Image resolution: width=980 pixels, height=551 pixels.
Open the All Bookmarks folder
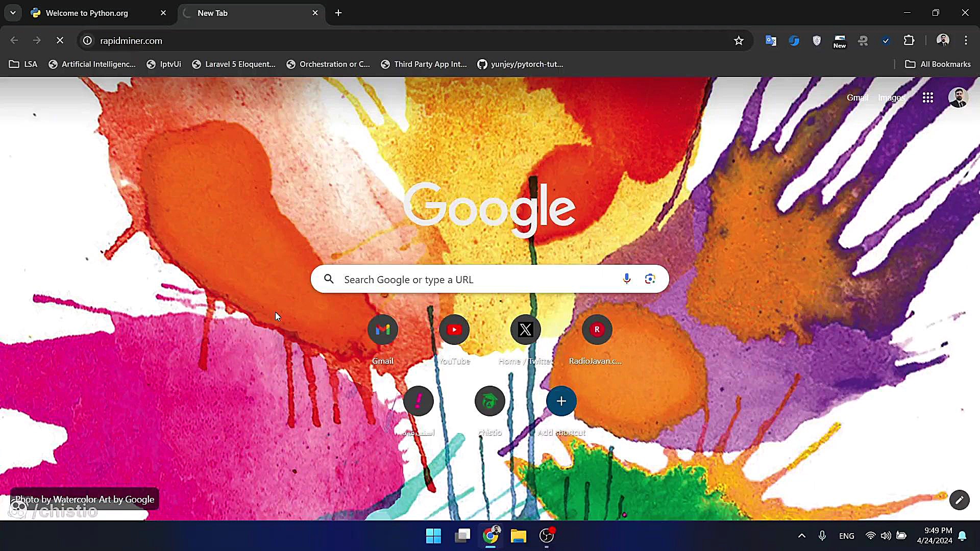pos(938,64)
